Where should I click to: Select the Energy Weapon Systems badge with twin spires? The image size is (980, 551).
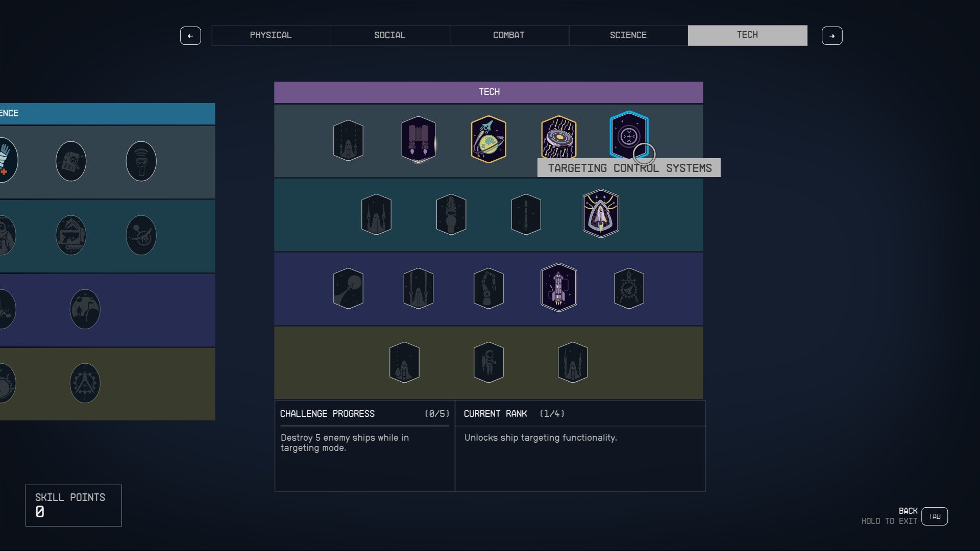pos(376,214)
